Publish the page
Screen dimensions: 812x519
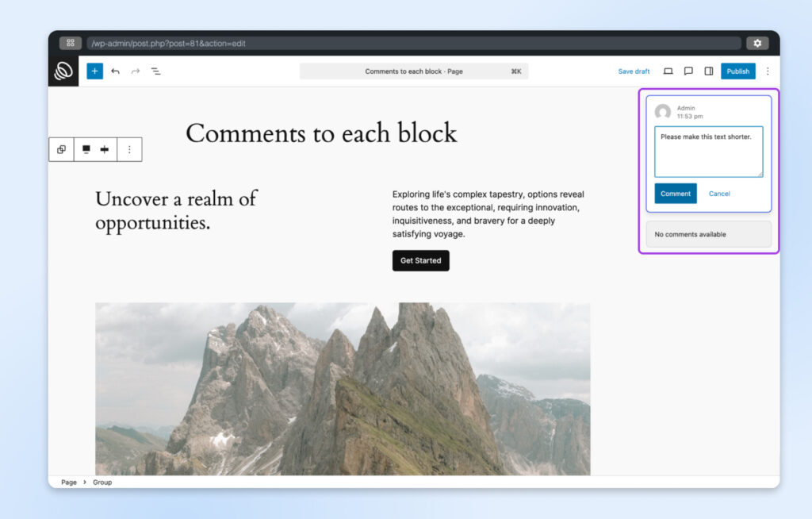737,71
